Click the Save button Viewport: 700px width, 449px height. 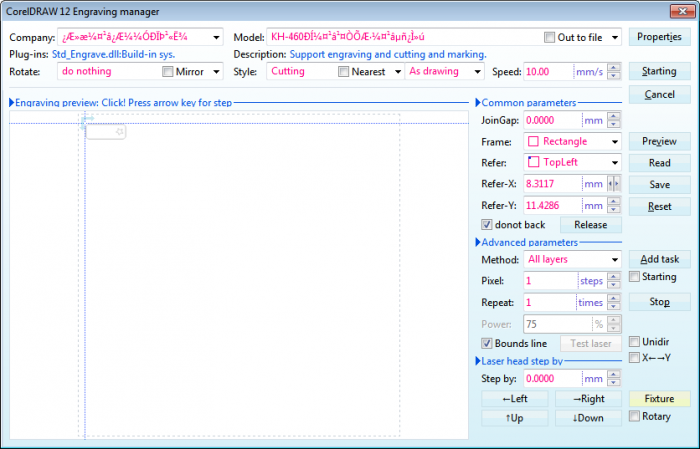pyautogui.click(x=659, y=184)
